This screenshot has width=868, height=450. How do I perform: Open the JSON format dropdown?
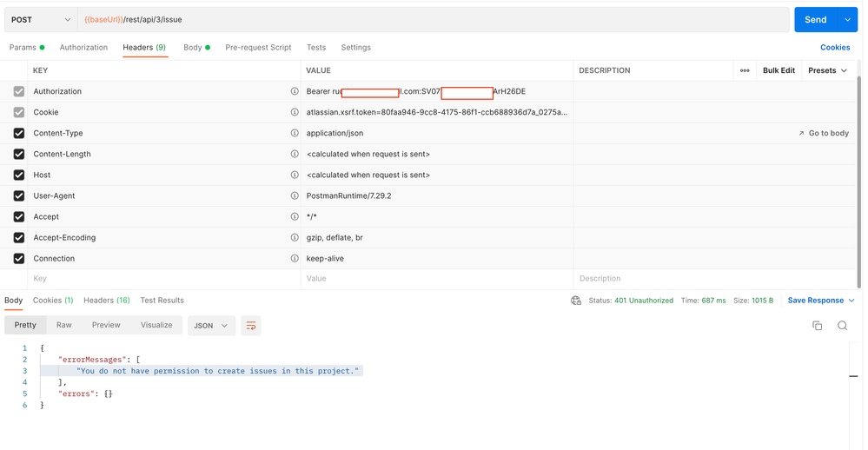pyautogui.click(x=211, y=326)
